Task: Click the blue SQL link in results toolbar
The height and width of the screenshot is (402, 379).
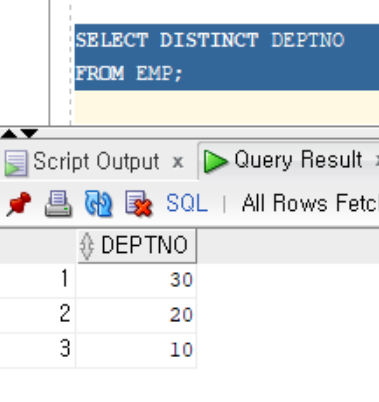Action: [187, 203]
